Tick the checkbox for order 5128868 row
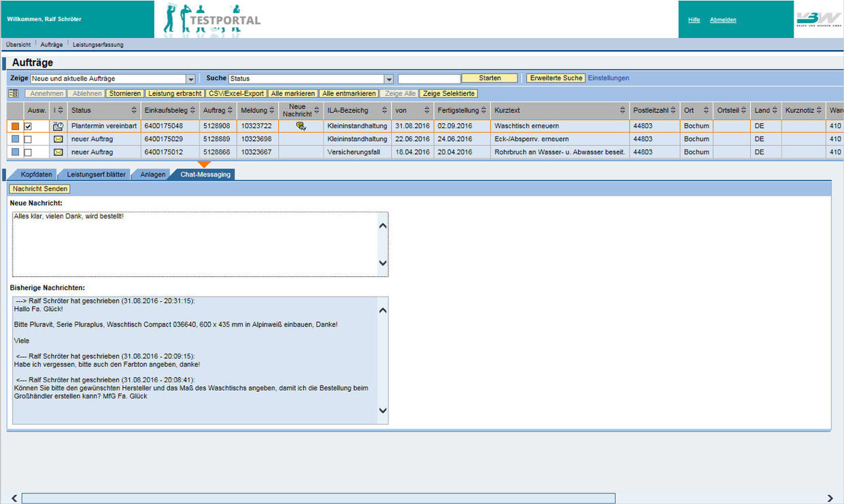 (28, 152)
